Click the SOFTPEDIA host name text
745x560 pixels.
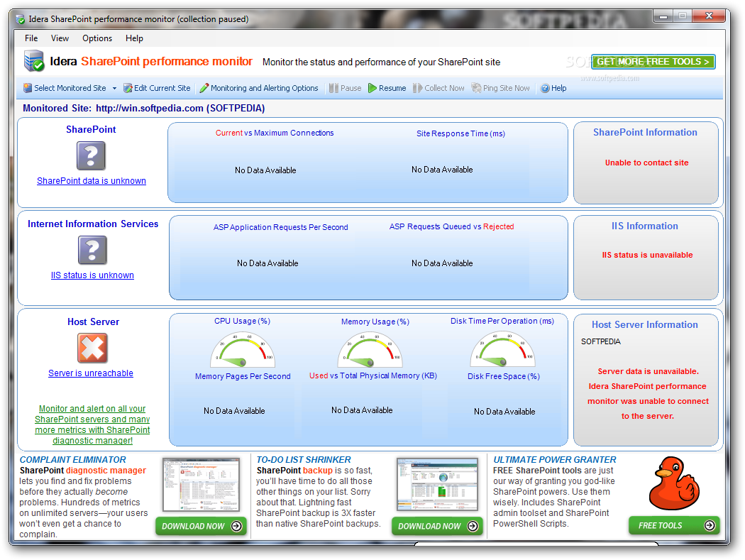click(x=600, y=341)
